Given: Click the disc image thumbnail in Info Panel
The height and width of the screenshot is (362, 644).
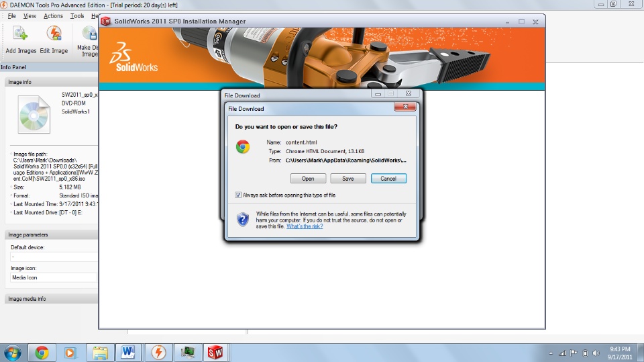Looking at the screenshot, I should tap(34, 114).
